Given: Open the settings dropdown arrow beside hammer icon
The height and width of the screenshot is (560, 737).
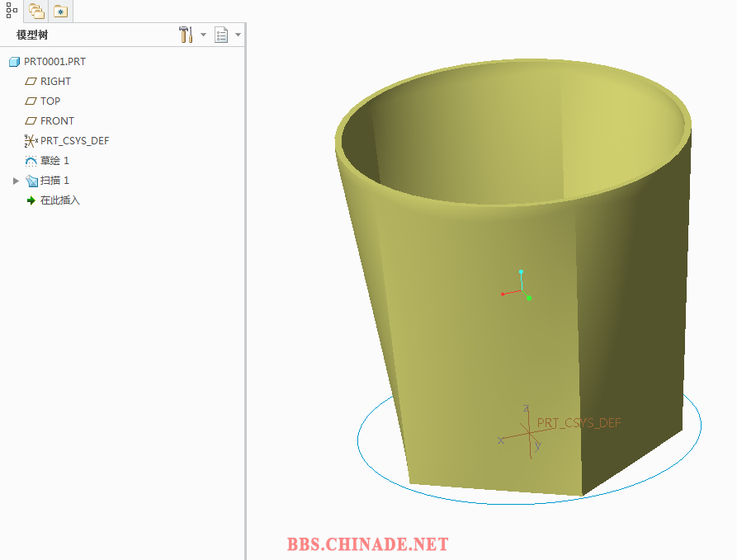Looking at the screenshot, I should click(204, 35).
